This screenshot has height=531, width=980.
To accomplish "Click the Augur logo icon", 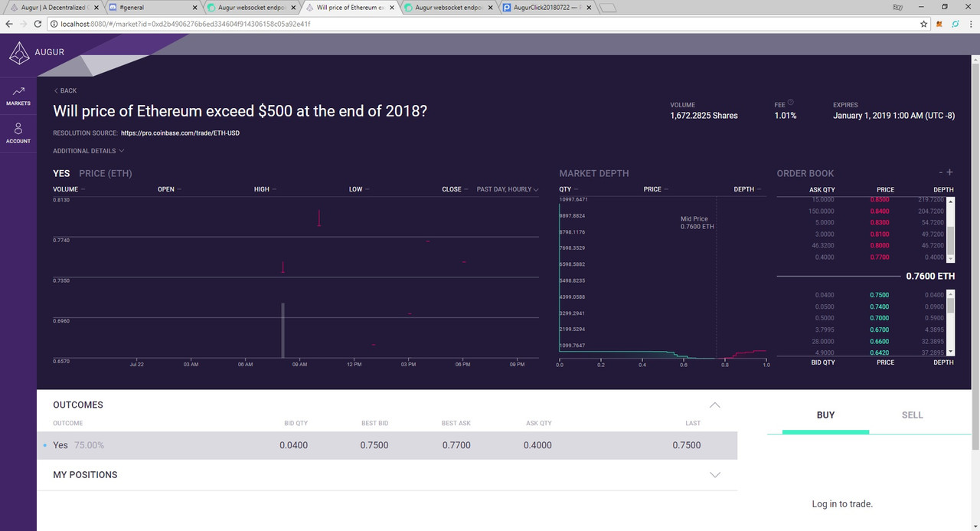I will click(x=18, y=52).
